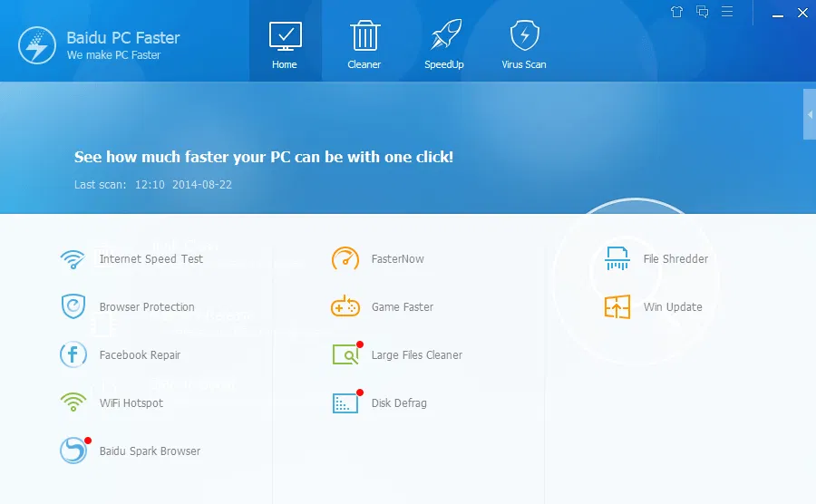Click the headline See how much faster text

click(264, 157)
